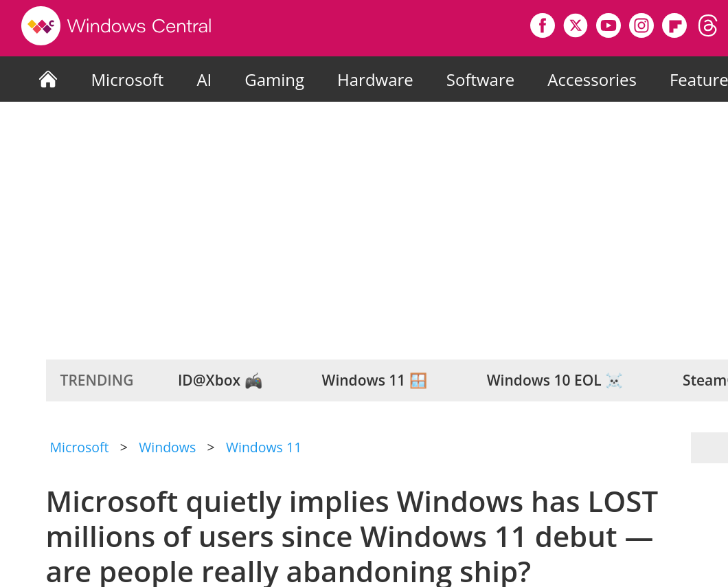Image resolution: width=728 pixels, height=587 pixels.
Task: Open the Windows 11 trending topic
Action: click(x=374, y=380)
